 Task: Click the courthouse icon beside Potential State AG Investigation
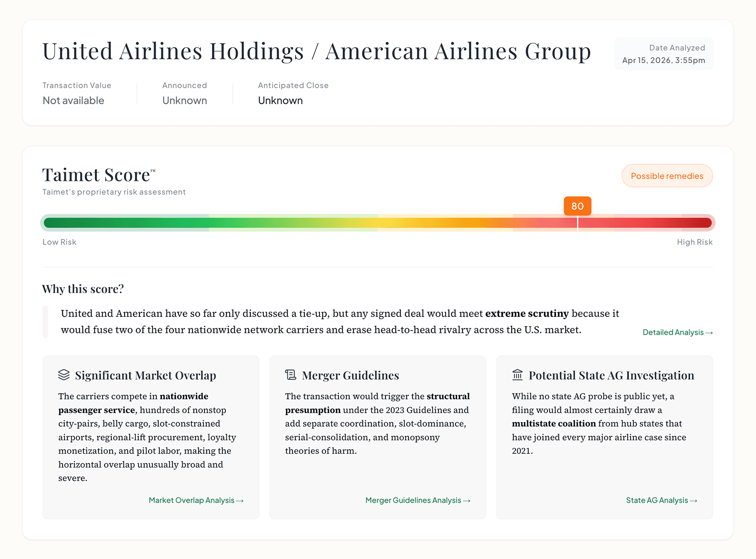517,375
